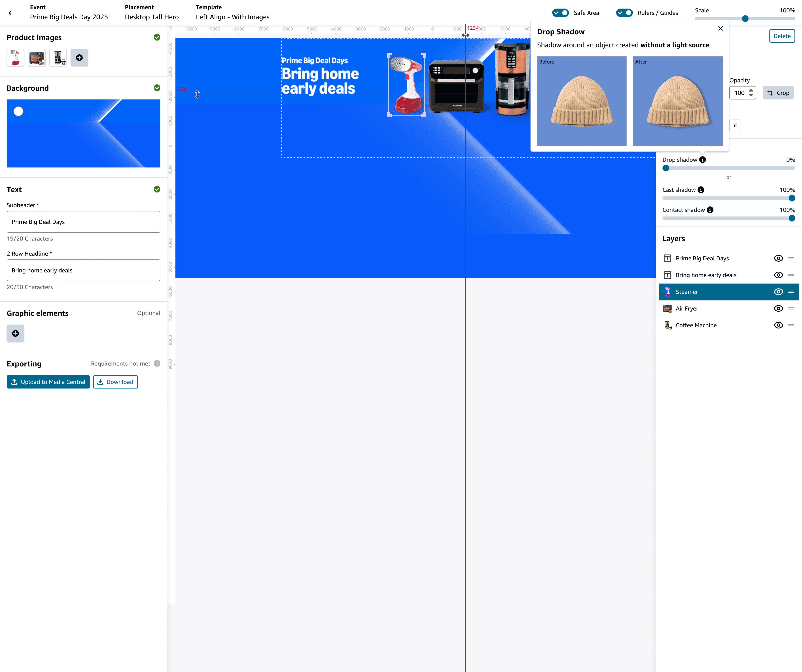Grab the Prime Big Deal Days layer reorder handle
Screen dimensions: 802x672
coord(791,258)
